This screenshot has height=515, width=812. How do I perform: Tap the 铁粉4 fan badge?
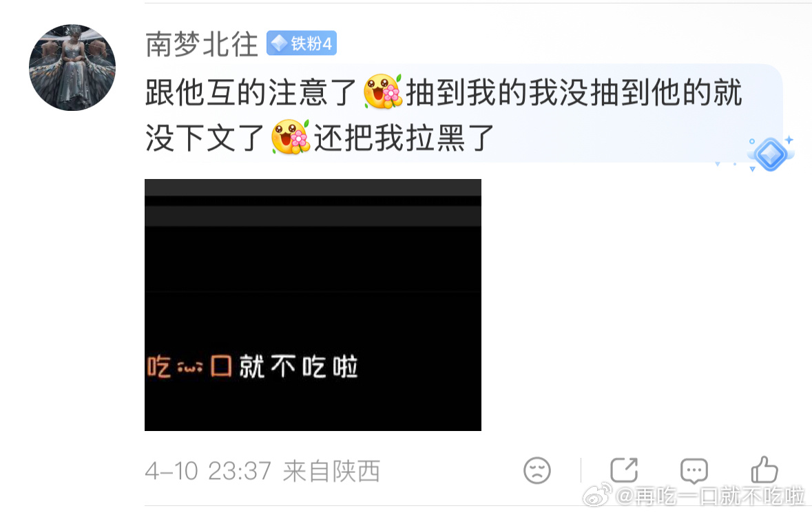302,43
